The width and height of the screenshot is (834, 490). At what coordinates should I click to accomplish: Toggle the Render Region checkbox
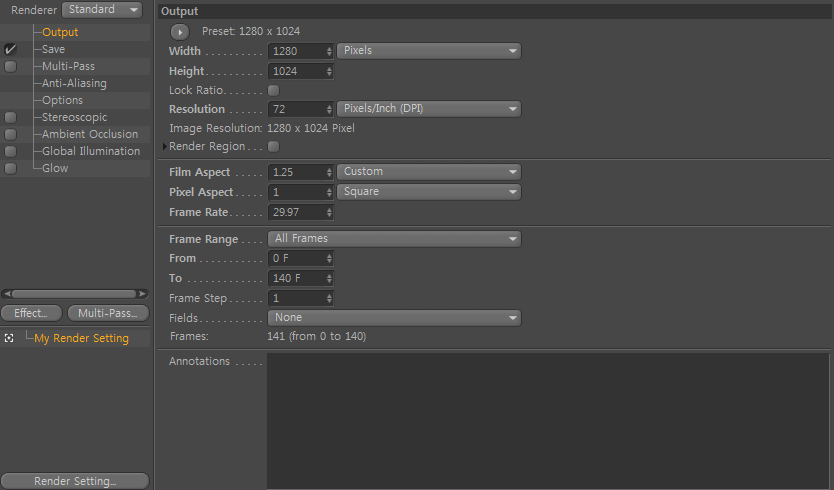coord(273,146)
